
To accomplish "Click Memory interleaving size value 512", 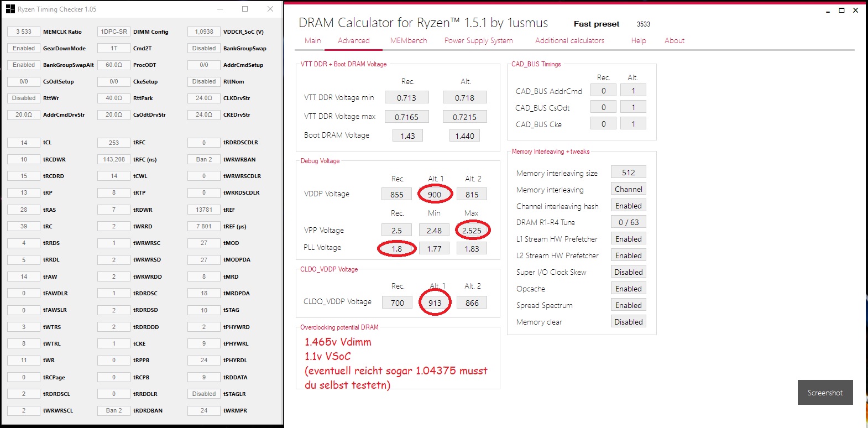I will [x=629, y=173].
